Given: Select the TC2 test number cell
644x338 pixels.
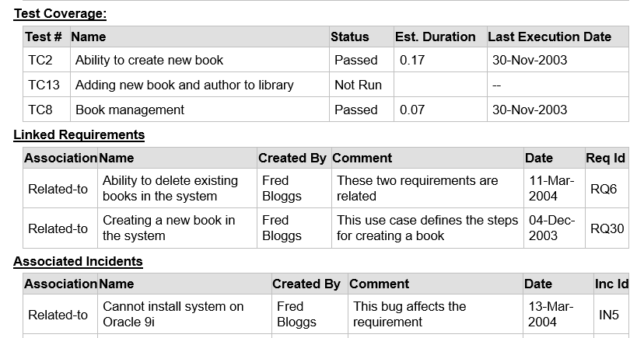Looking at the screenshot, I should 40,60.
